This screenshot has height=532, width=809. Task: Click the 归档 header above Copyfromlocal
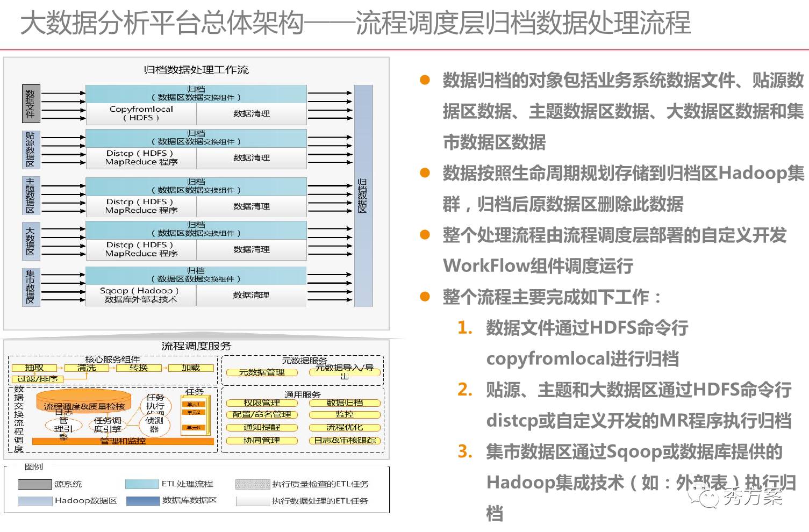tap(196, 94)
